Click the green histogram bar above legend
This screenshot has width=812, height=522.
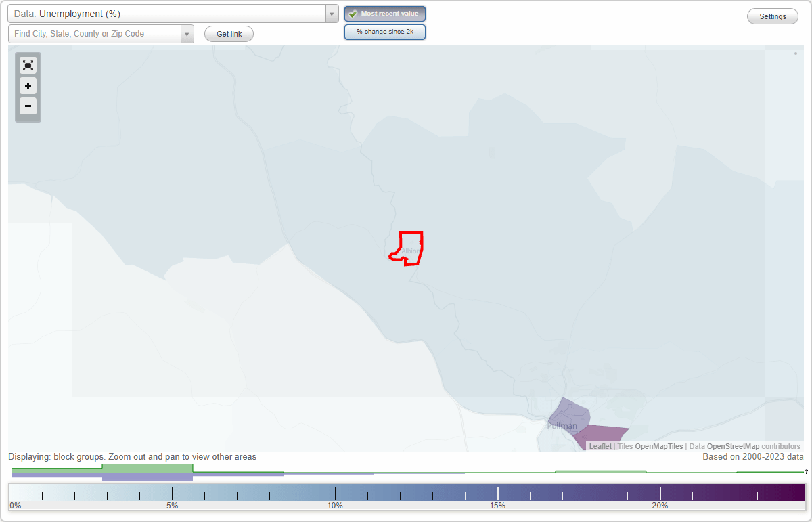click(148, 468)
